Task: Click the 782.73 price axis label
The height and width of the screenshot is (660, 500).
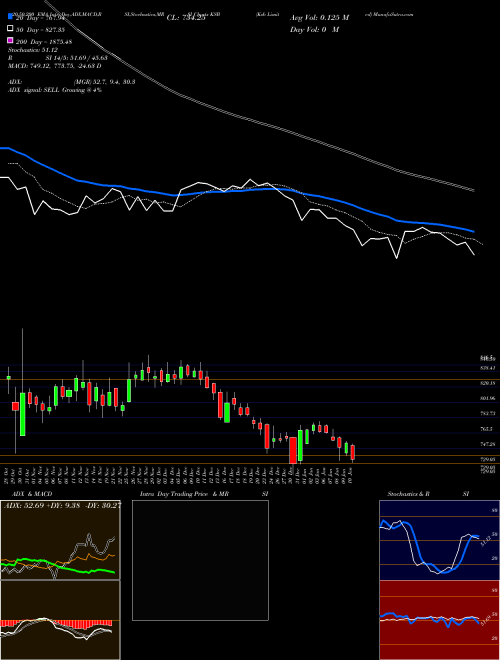Action: pyautogui.click(x=489, y=413)
